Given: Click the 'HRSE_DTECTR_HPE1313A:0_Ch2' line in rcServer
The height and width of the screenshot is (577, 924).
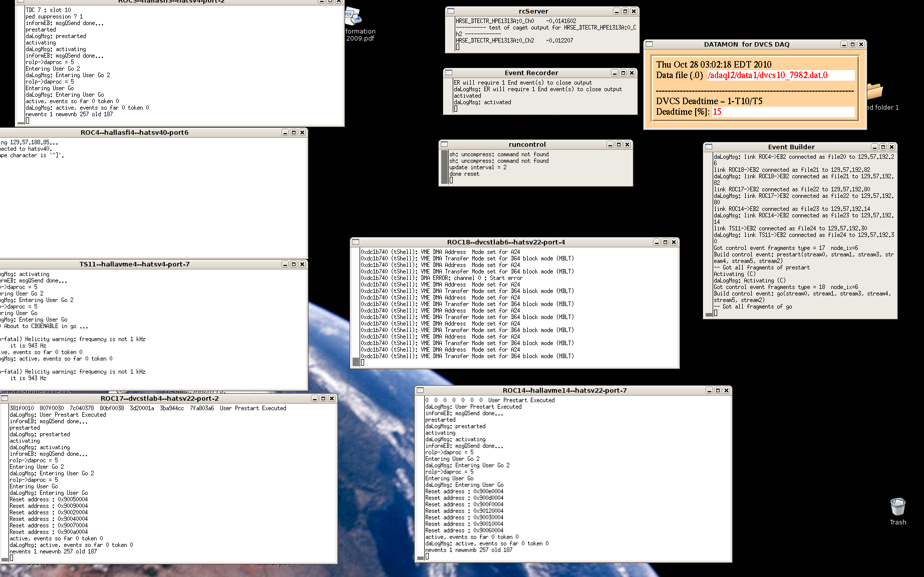Looking at the screenshot, I should [x=514, y=41].
